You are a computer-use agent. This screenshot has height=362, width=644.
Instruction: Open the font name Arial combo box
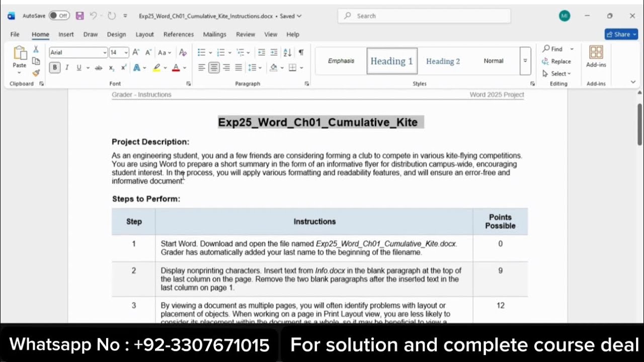(78, 52)
